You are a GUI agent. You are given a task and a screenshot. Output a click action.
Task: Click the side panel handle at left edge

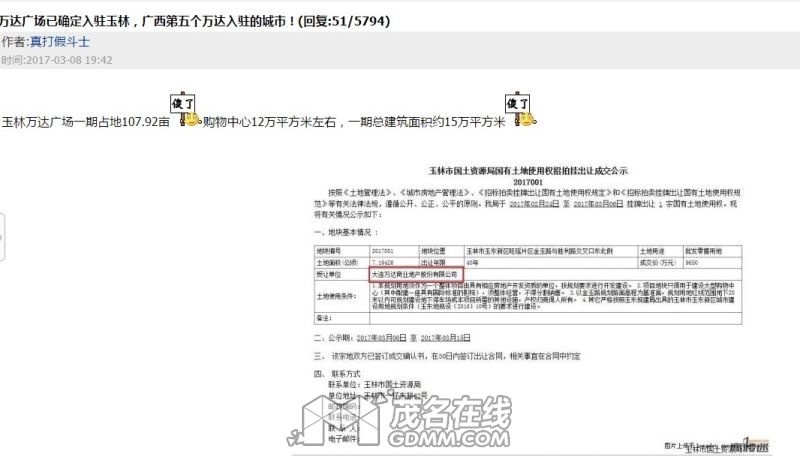tap(2, 237)
